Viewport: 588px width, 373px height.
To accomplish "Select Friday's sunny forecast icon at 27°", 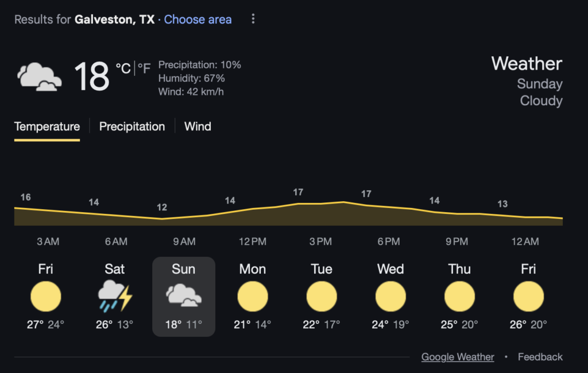I will [x=46, y=297].
